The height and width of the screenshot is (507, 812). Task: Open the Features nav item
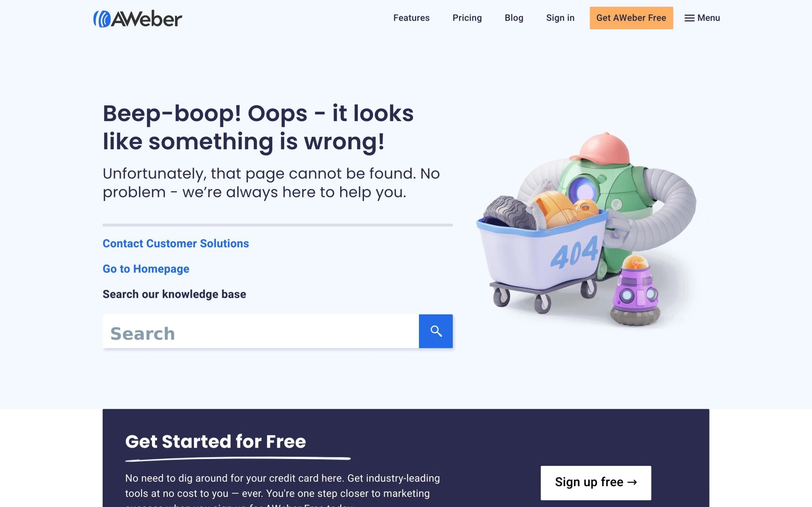point(411,18)
